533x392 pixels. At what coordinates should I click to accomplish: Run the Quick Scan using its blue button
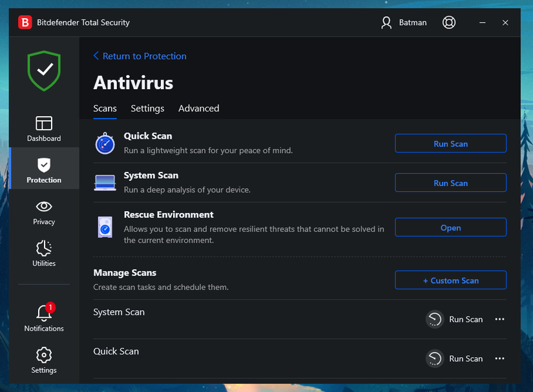tap(450, 143)
